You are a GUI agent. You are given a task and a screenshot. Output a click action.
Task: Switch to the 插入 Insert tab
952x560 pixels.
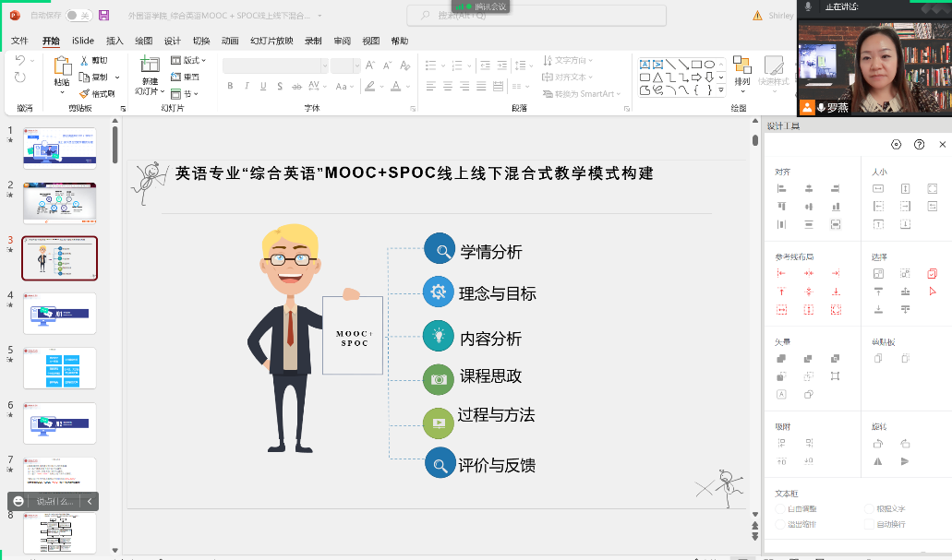point(114,41)
